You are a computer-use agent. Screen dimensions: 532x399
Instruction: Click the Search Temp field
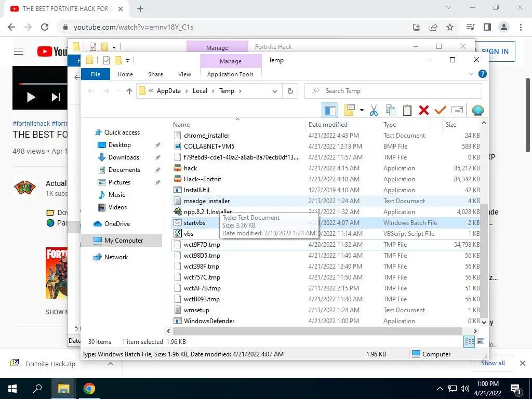[x=393, y=91]
